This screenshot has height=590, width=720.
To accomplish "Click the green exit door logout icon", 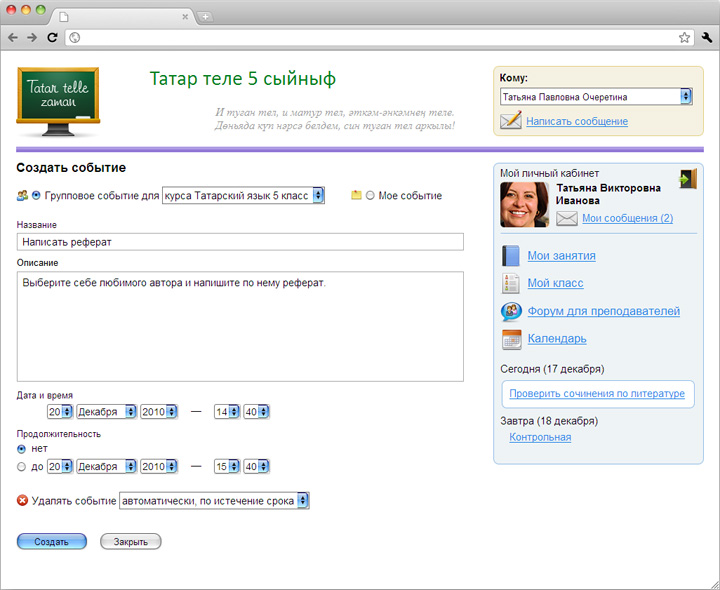I will 688,179.
